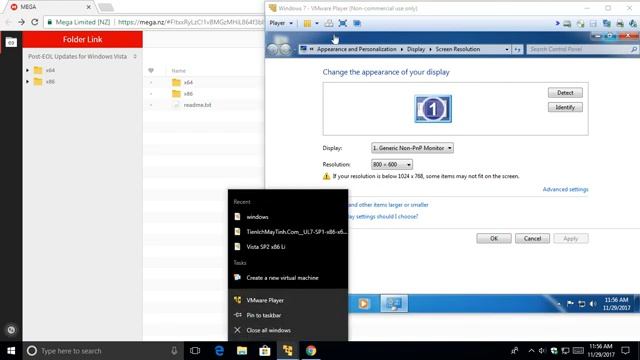The height and width of the screenshot is (360, 640).
Task: Open Advanced settings link
Action: (565, 189)
